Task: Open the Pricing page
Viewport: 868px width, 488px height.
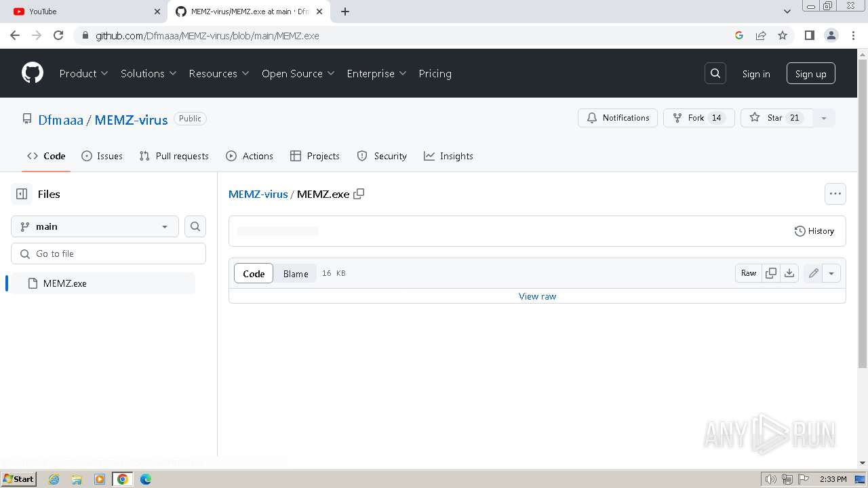Action: click(435, 73)
